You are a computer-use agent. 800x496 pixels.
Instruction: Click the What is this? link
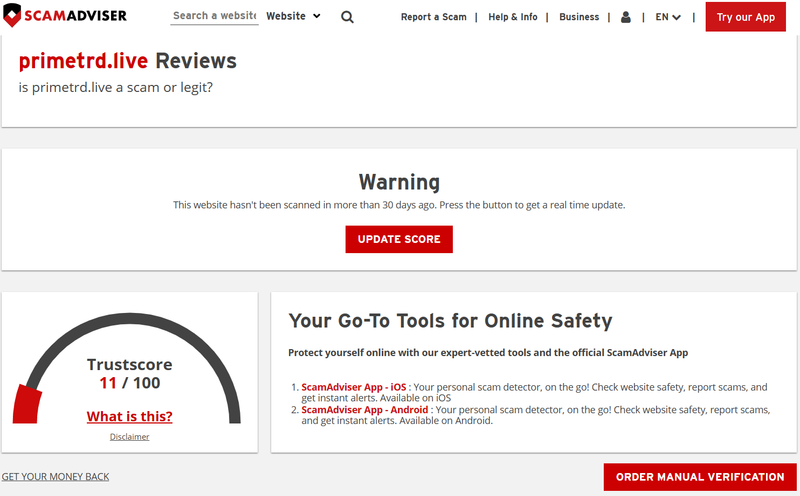130,416
